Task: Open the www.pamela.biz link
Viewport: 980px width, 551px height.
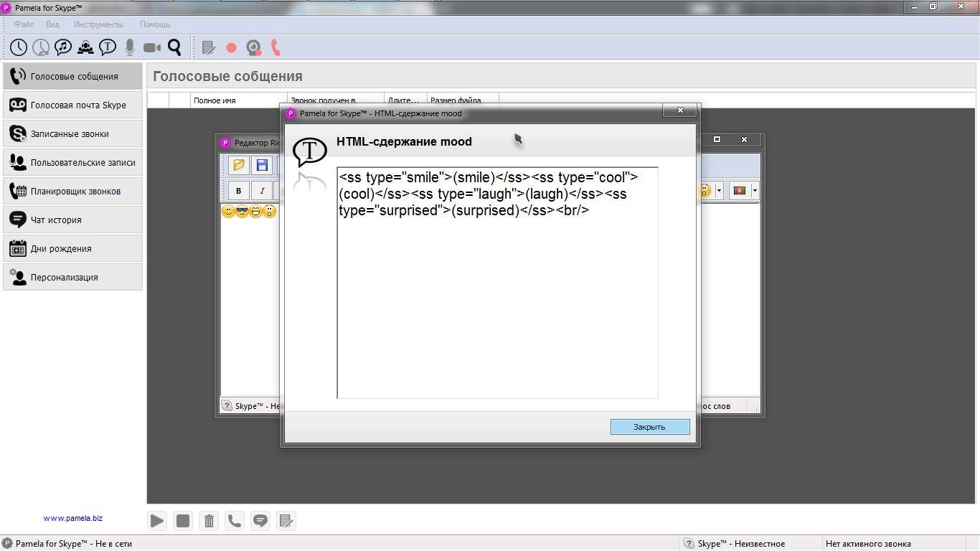Action: pos(72,518)
